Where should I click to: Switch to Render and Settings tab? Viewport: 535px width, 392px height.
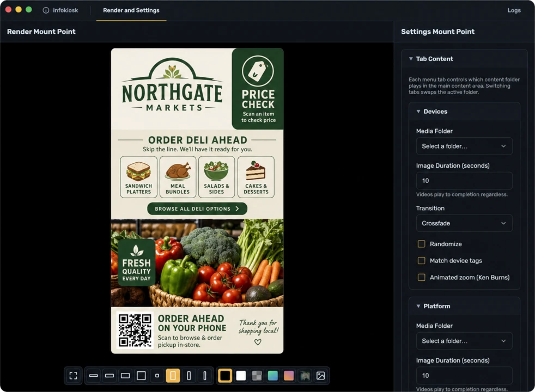pos(131,10)
